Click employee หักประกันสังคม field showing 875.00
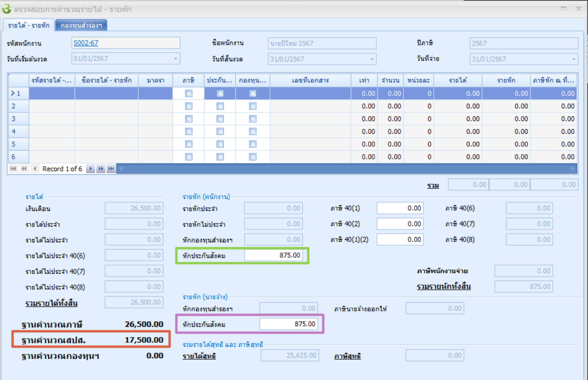Image resolution: width=588 pixels, height=380 pixels. pyautogui.click(x=273, y=255)
